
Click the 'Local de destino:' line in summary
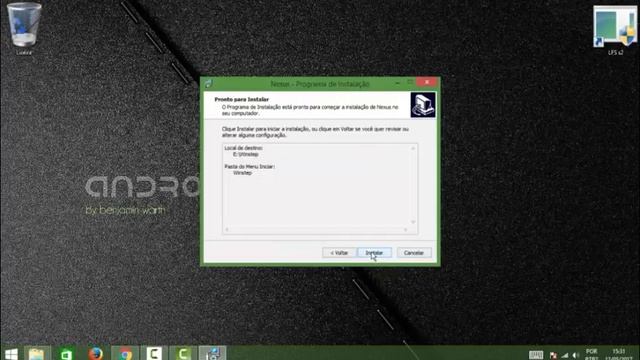(243, 148)
